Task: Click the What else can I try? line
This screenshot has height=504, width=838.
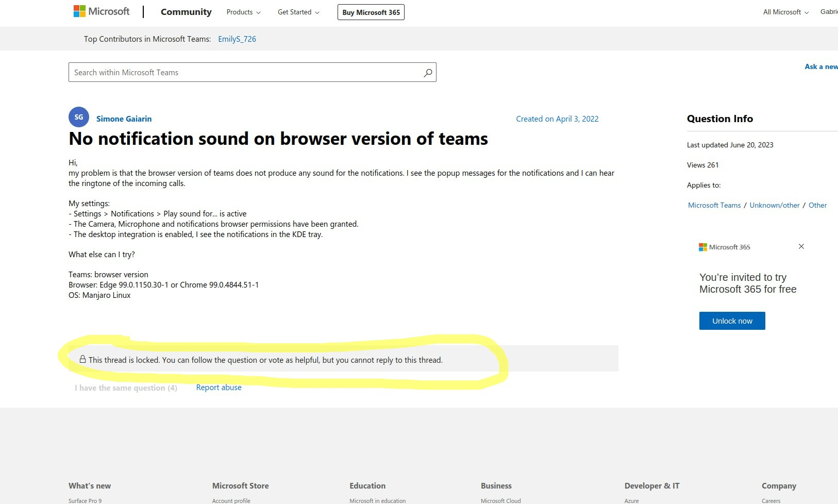Action: coord(102,255)
